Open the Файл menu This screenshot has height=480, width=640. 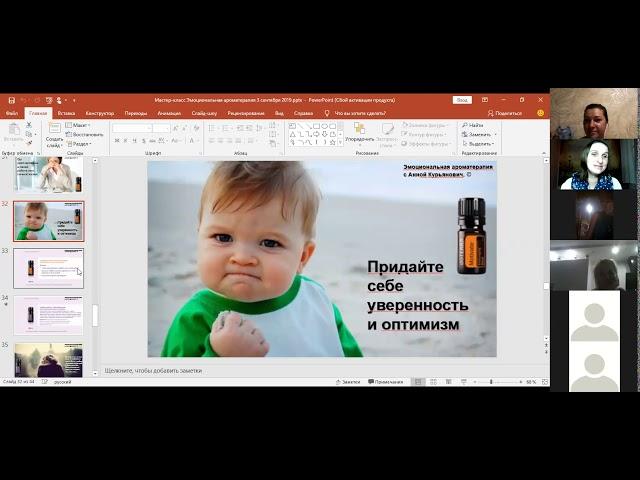(12, 113)
